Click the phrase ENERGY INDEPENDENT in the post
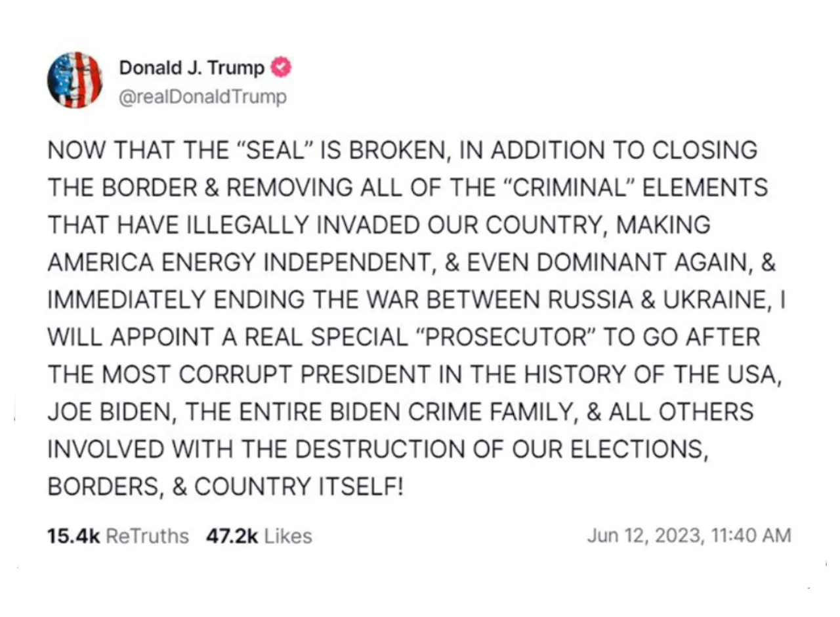 tap(294, 263)
